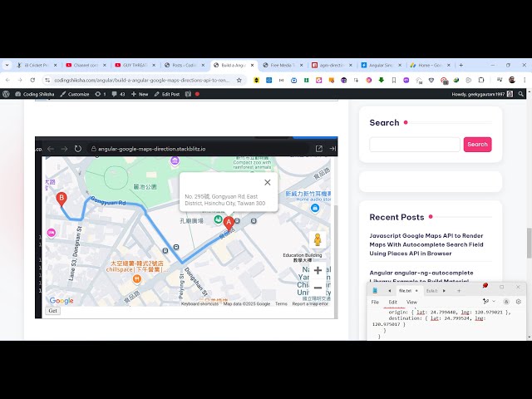The width and height of the screenshot is (532, 399).
Task: Open StackBlitz preview in new window
Action: click(x=318, y=149)
